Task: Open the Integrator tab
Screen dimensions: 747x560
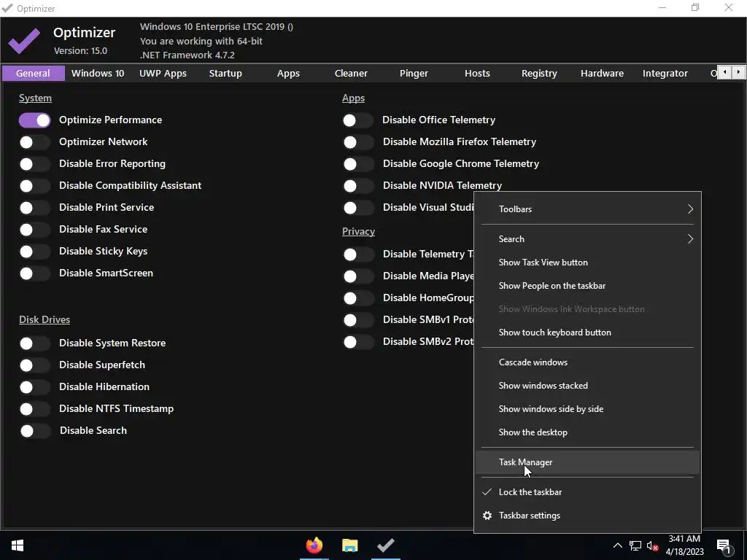Action: coord(665,74)
